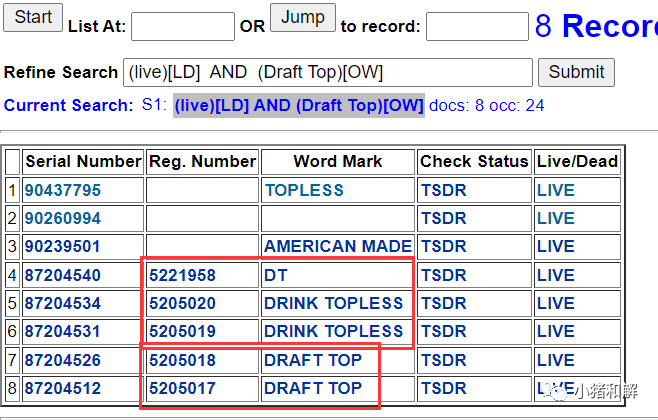The image size is (658, 420).
Task: Check TSDR status for 87204534
Action: click(x=444, y=304)
